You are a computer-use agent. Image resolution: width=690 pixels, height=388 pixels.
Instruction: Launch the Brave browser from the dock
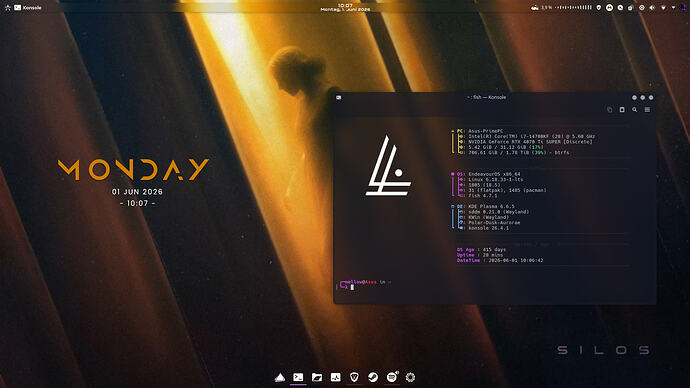(354, 377)
